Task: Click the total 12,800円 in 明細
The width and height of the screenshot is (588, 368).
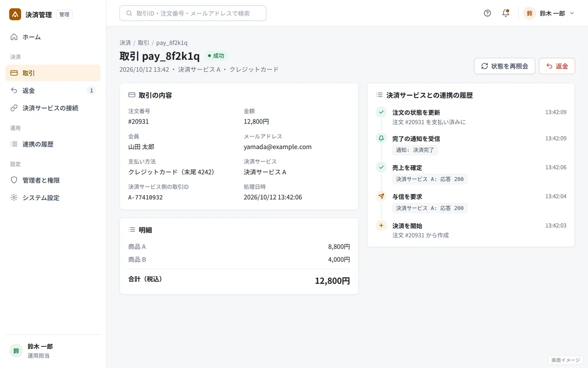Action: (333, 281)
